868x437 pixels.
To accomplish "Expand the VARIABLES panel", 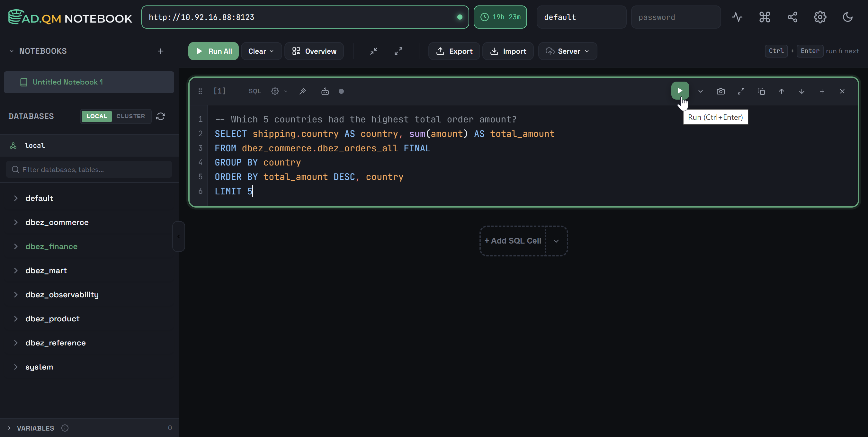I will (9, 428).
